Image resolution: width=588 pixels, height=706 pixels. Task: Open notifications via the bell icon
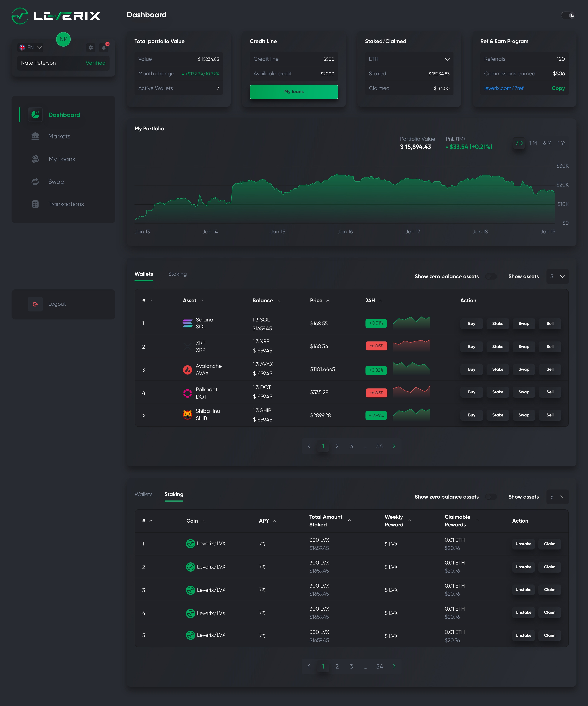coord(104,47)
